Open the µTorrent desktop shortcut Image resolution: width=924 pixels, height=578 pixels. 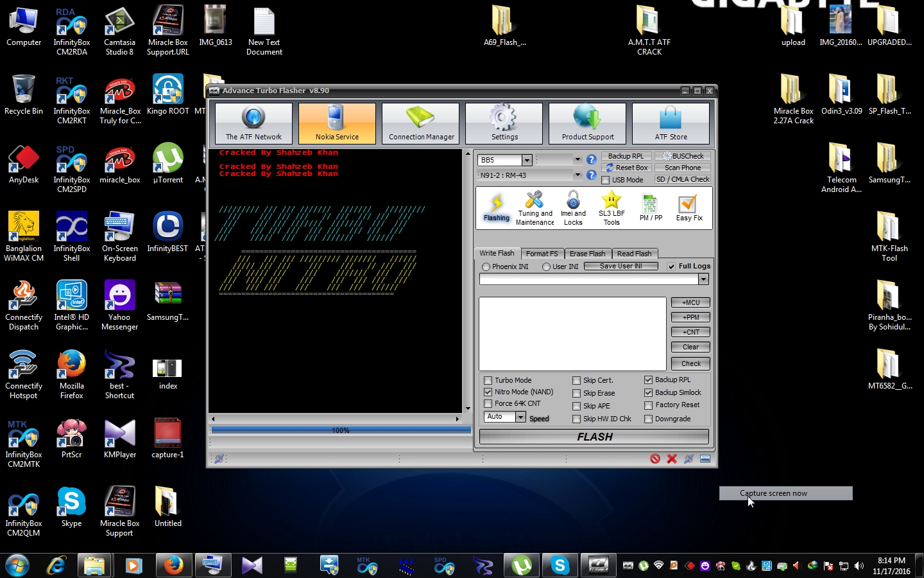167,162
